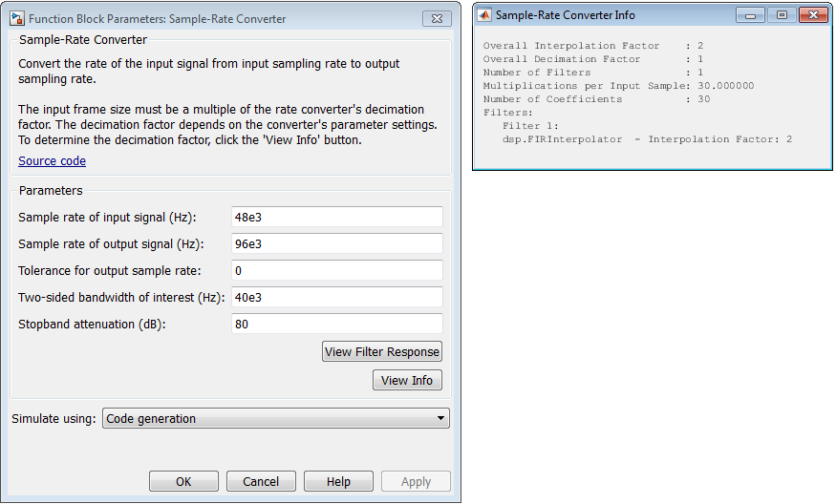The image size is (836, 504).
Task: Minimize the Sample-Rate Converter Info window
Action: [x=751, y=15]
